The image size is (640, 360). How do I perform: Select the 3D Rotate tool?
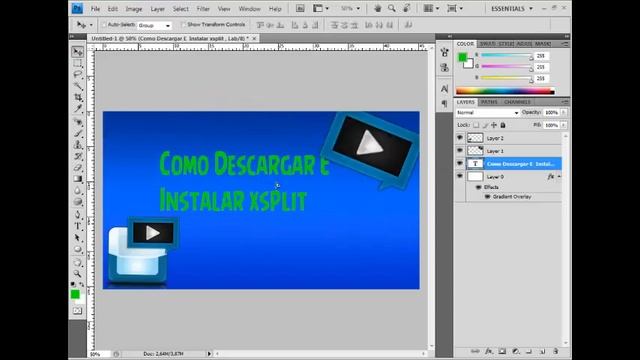[x=78, y=262]
